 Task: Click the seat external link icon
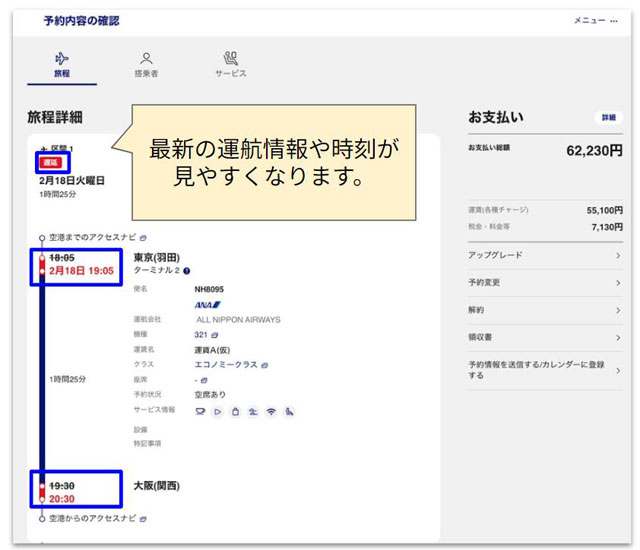[x=204, y=380]
